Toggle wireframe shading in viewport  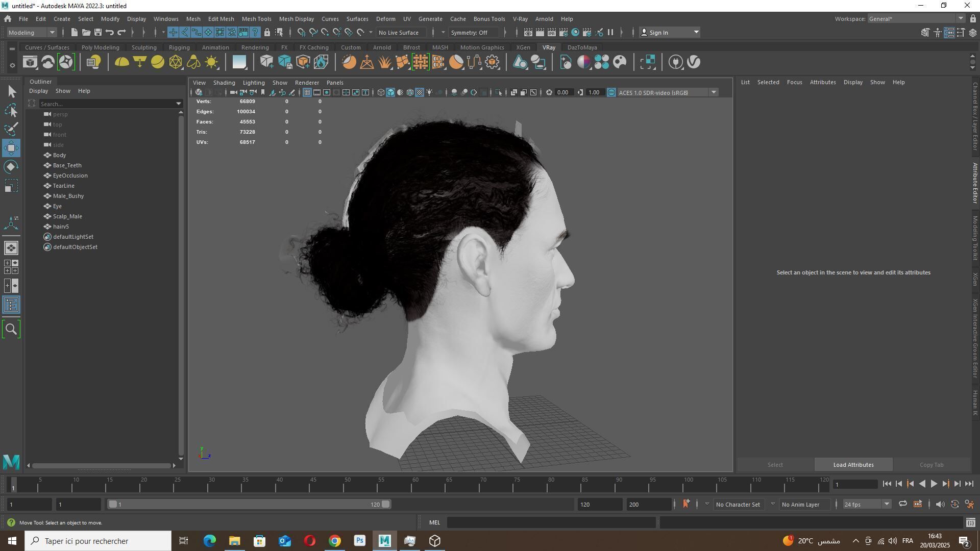(x=381, y=92)
